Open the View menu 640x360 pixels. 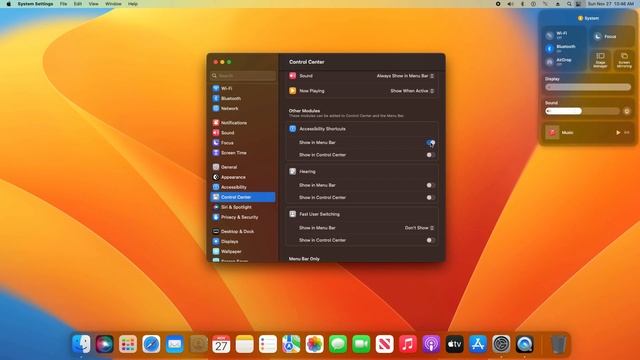tap(93, 4)
